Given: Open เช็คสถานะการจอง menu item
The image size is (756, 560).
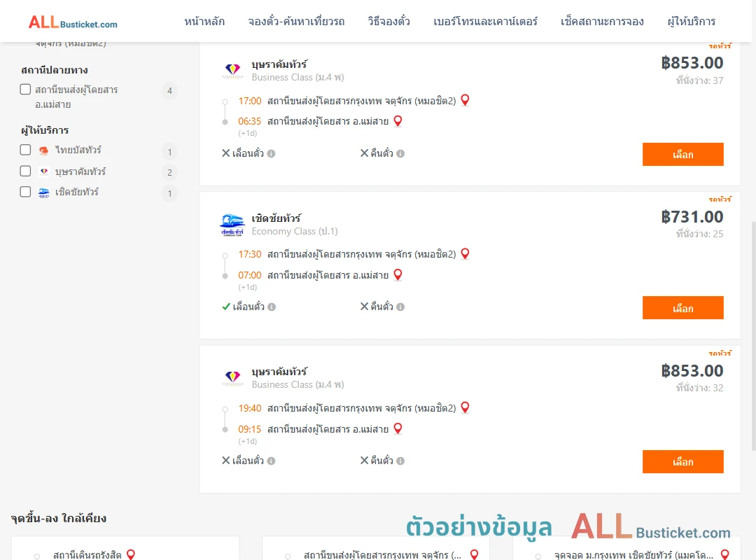Looking at the screenshot, I should 602,21.
